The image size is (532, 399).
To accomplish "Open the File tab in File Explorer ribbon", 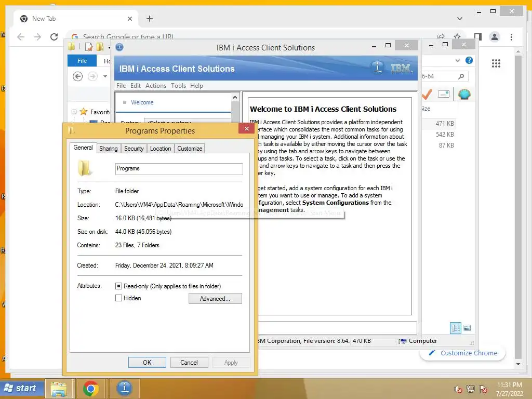I will [82, 61].
